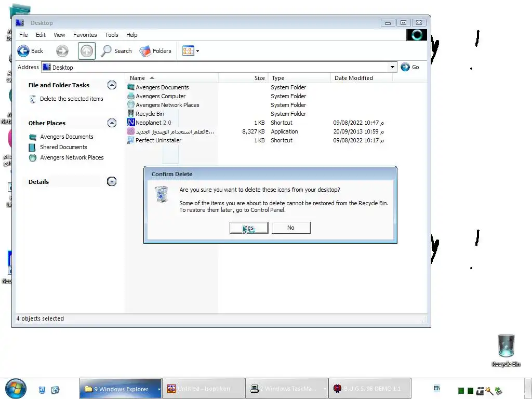Screen dimensions: 532x399
Task: Click Delete the selected items link
Action: [x=71, y=99]
